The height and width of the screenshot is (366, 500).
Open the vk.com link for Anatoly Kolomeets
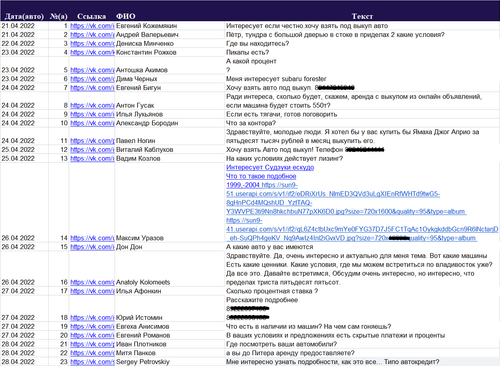92,282
